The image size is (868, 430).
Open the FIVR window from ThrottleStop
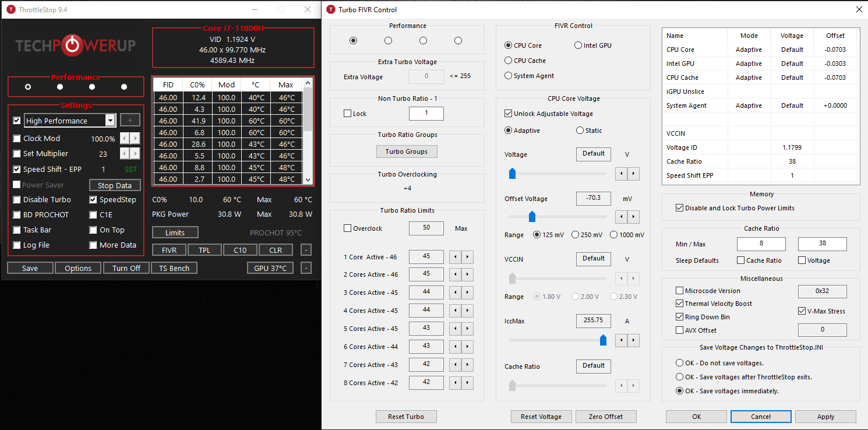tap(169, 250)
